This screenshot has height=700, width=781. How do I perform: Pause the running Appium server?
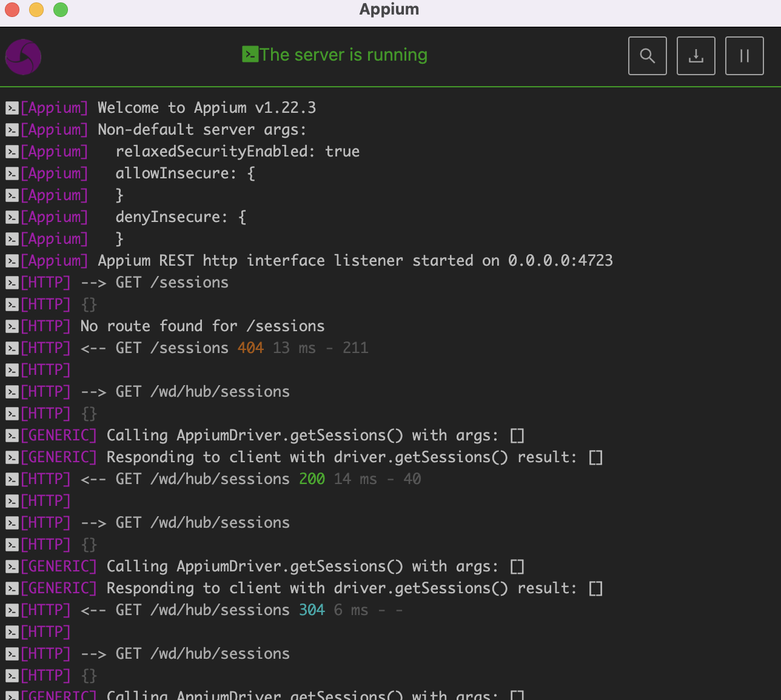[745, 56]
